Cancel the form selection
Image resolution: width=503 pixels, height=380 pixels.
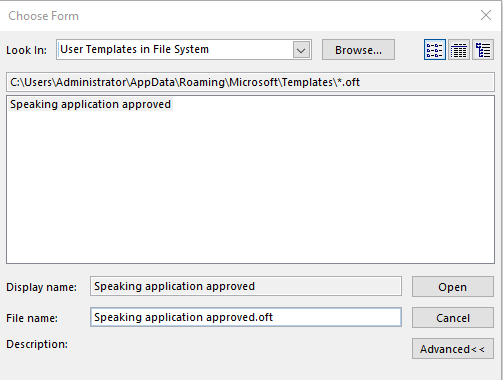pos(453,318)
